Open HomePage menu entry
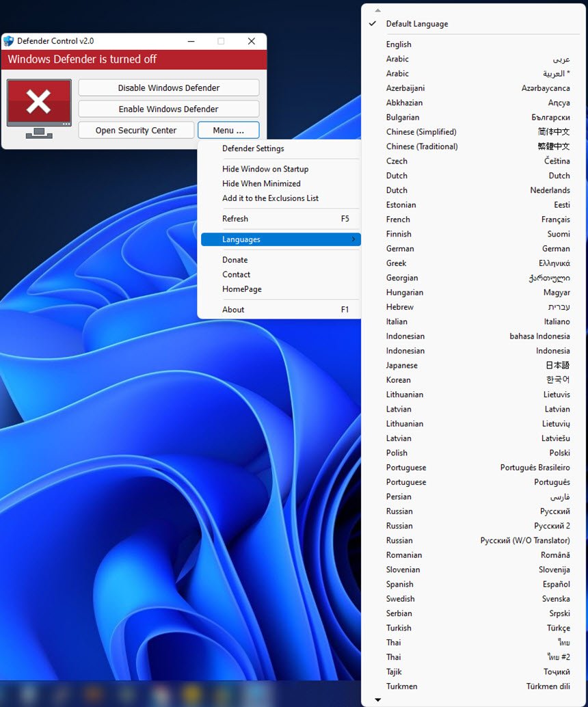Screen dimensions: 588x707 pyautogui.click(x=280, y=289)
